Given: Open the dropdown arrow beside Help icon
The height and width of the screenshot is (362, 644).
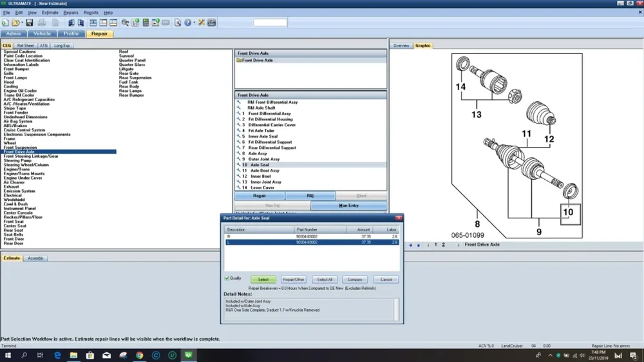Looking at the screenshot, I should (x=194, y=23).
